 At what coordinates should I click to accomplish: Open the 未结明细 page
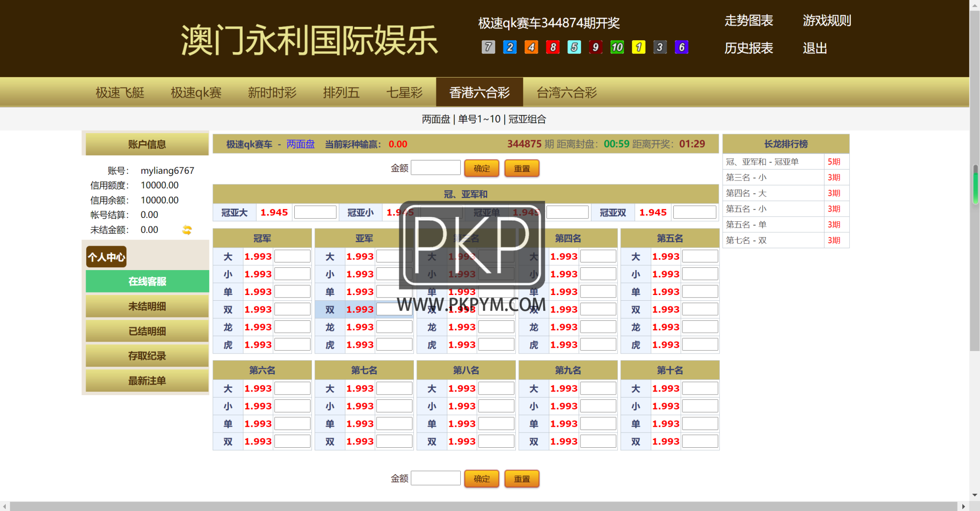click(147, 306)
